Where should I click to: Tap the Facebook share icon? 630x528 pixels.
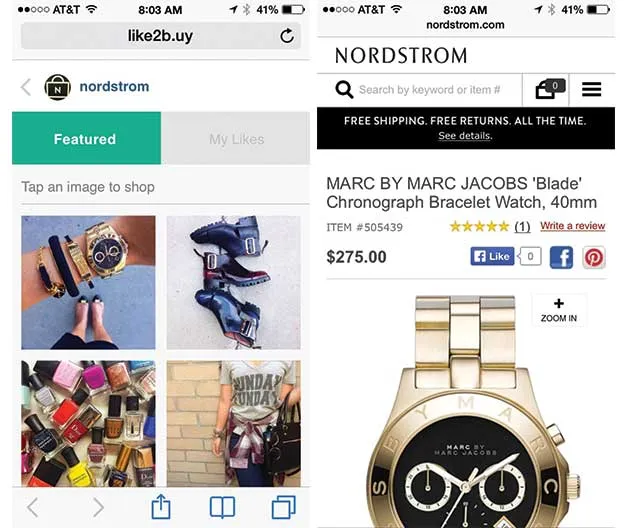[561, 257]
